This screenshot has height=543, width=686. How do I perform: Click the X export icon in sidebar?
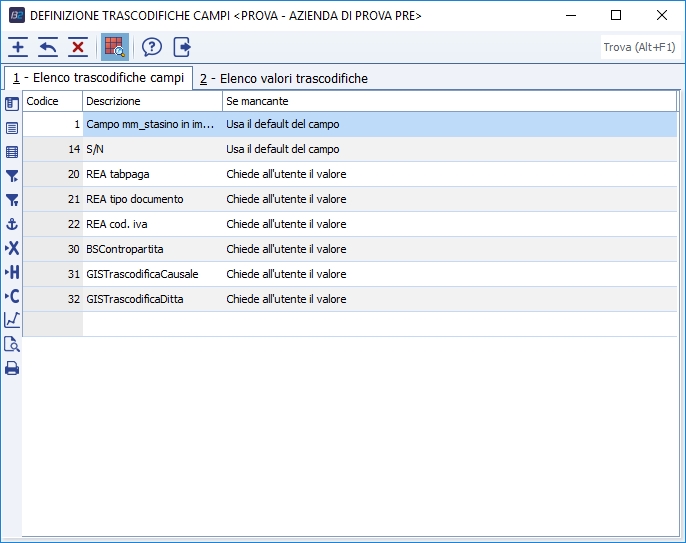coord(12,248)
